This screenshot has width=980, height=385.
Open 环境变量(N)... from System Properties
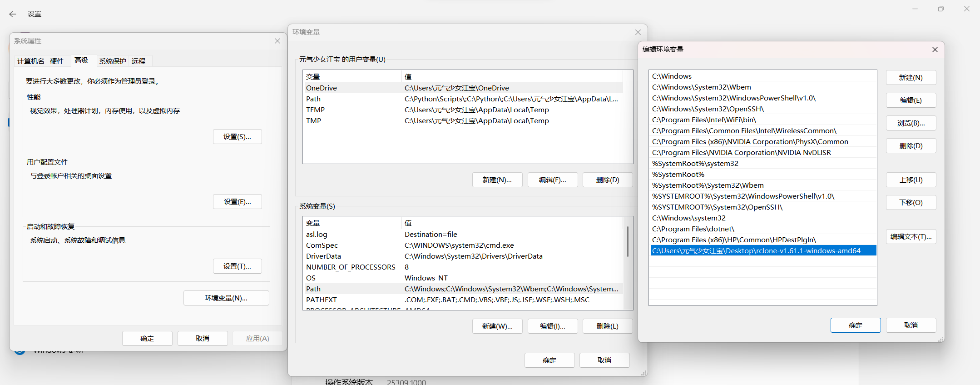226,298
